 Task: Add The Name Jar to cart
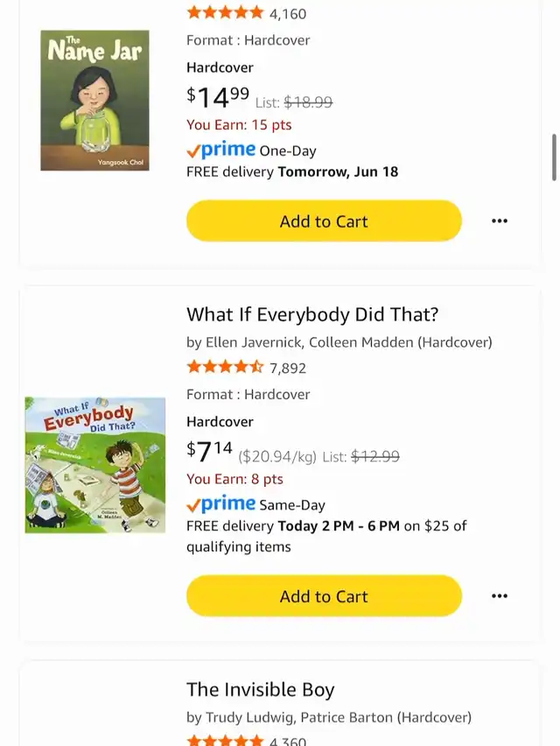tap(324, 222)
